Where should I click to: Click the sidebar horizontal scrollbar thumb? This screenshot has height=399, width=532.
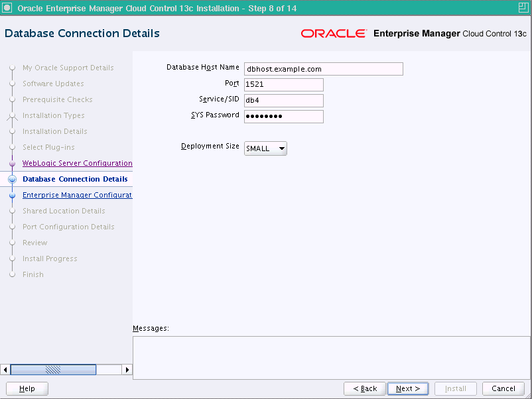pyautogui.click(x=53, y=370)
